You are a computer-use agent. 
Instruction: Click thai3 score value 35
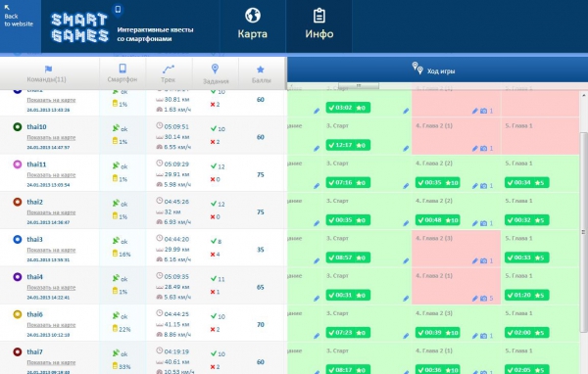(261, 250)
